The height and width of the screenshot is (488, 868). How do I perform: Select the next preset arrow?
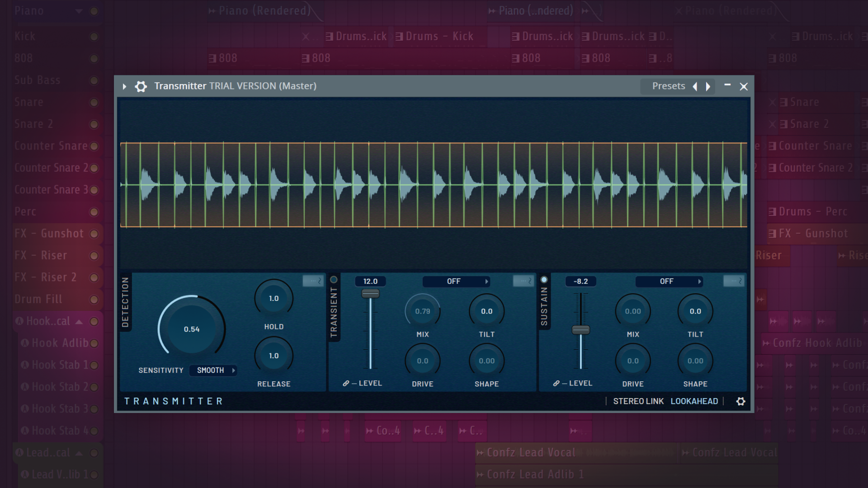pos(708,86)
